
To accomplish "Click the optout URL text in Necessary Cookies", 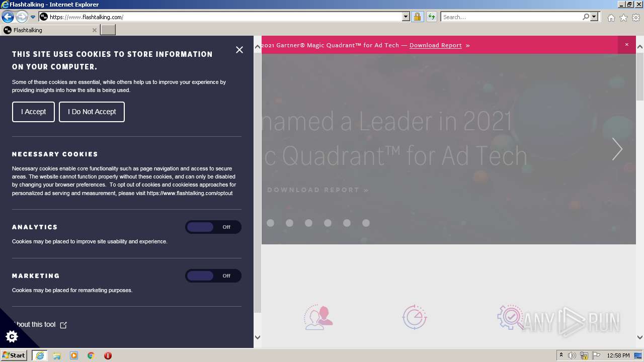I will (190, 193).
